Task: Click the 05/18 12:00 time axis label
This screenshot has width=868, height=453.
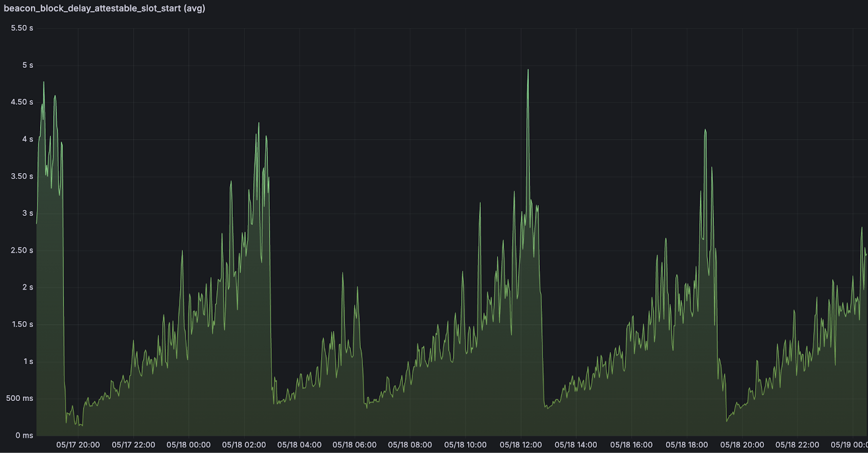Action: tap(520, 445)
